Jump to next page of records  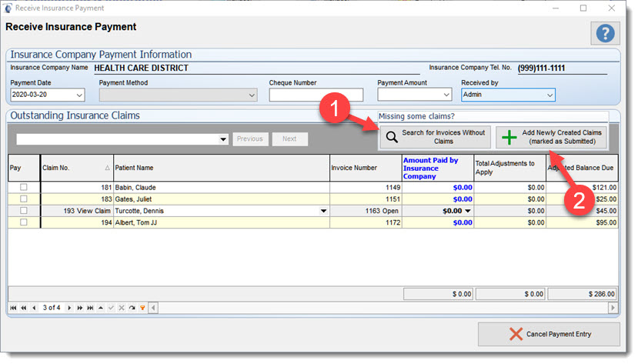tap(80, 308)
